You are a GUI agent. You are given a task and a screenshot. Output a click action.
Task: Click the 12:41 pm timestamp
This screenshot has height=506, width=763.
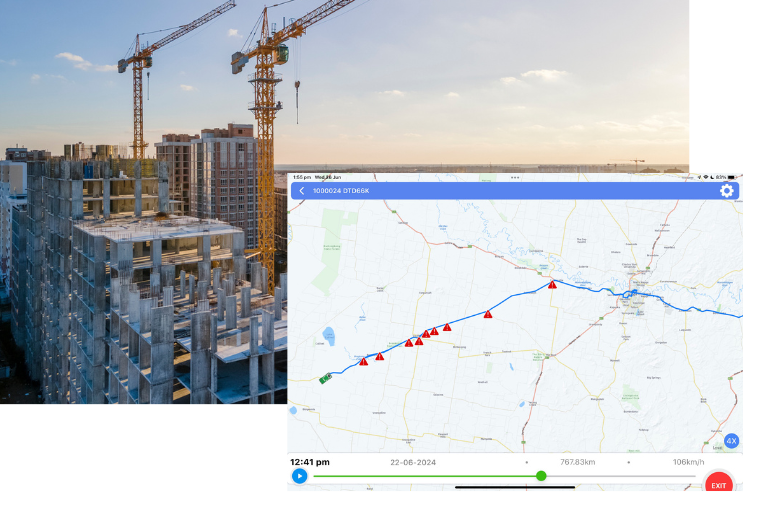[310, 462]
